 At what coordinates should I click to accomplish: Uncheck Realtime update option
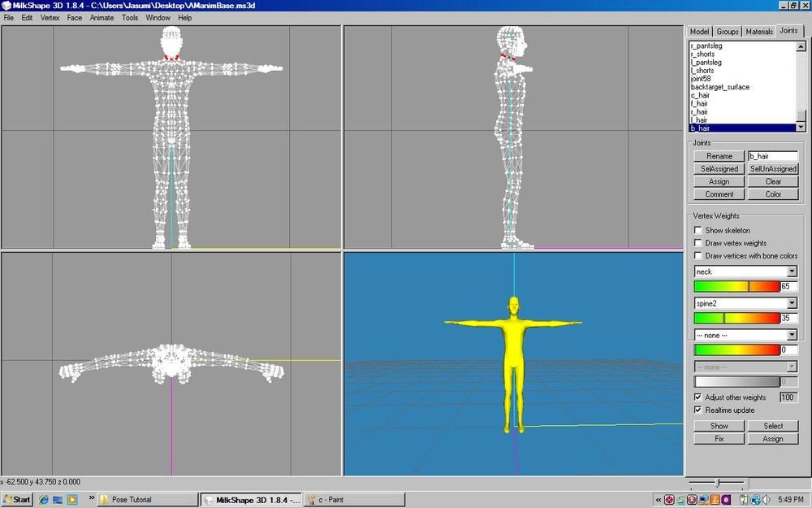pos(698,410)
